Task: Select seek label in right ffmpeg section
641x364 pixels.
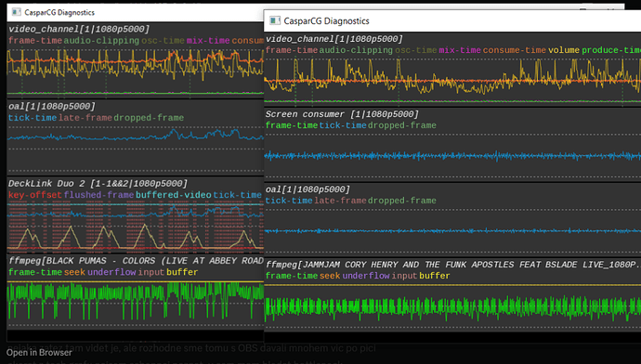Action: tap(330, 276)
